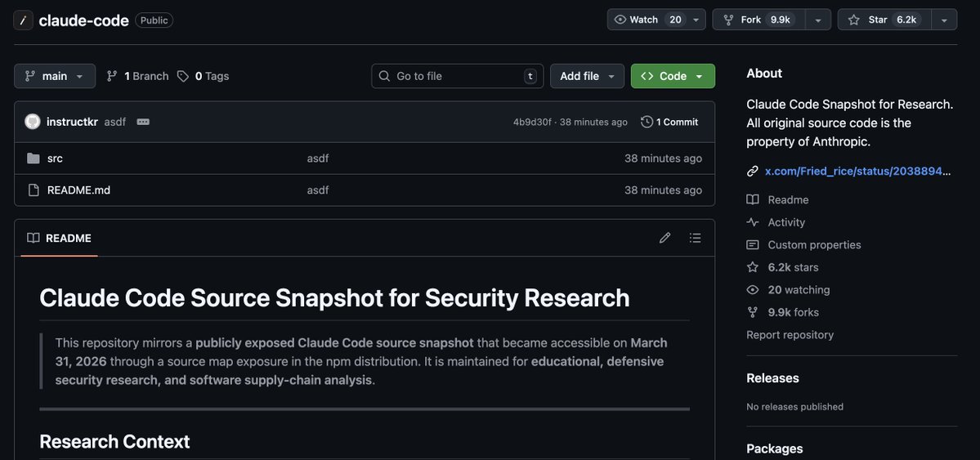Image resolution: width=980 pixels, height=460 pixels.
Task: Open the Custom properties link
Action: 814,245
